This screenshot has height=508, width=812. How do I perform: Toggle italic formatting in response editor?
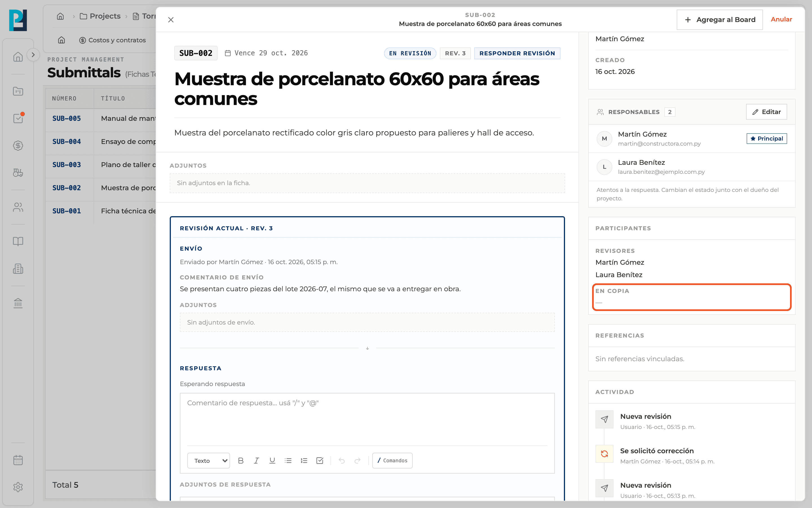(256, 461)
